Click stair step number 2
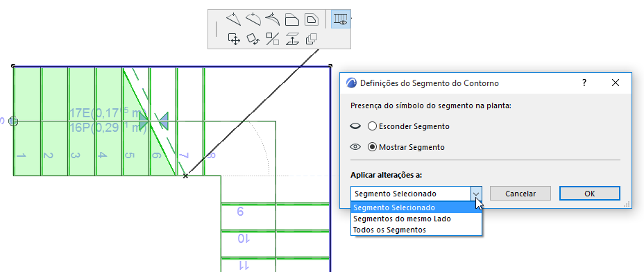 (49, 156)
